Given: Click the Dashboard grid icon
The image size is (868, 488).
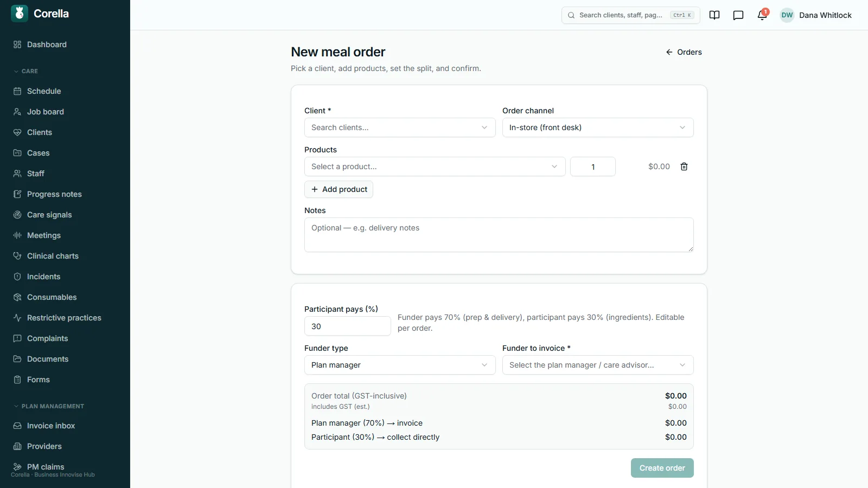Looking at the screenshot, I should 17,44.
